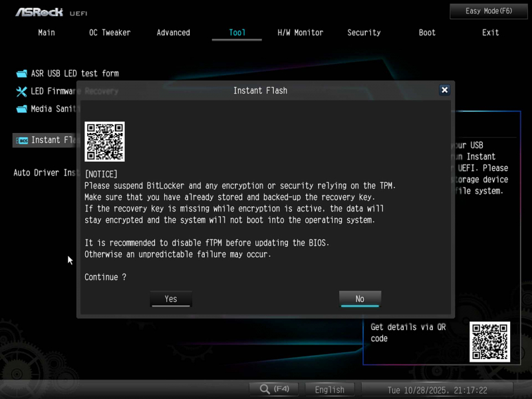The height and width of the screenshot is (399, 532).
Task: Select the Exit tab
Action: (x=491, y=33)
